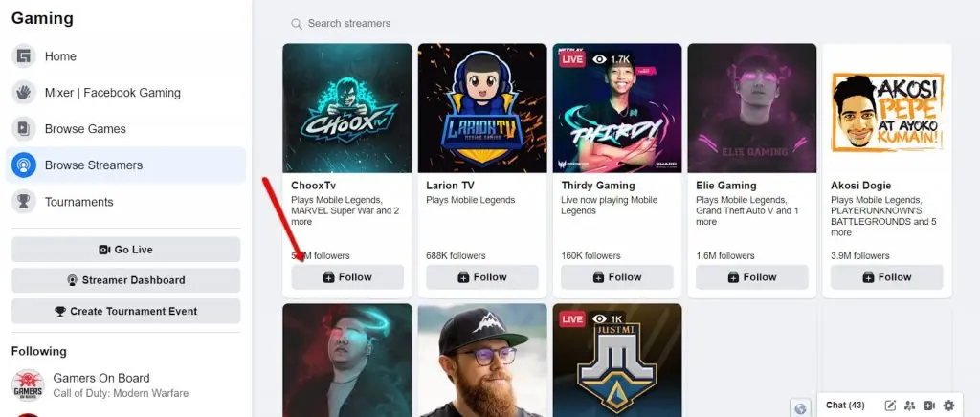Click the compose new message icon

coord(890,406)
